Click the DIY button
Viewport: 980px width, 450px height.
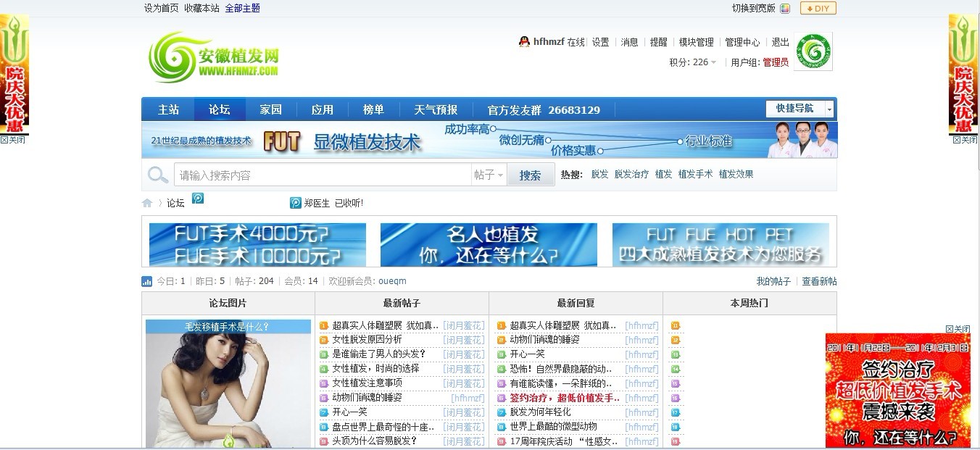[818, 9]
